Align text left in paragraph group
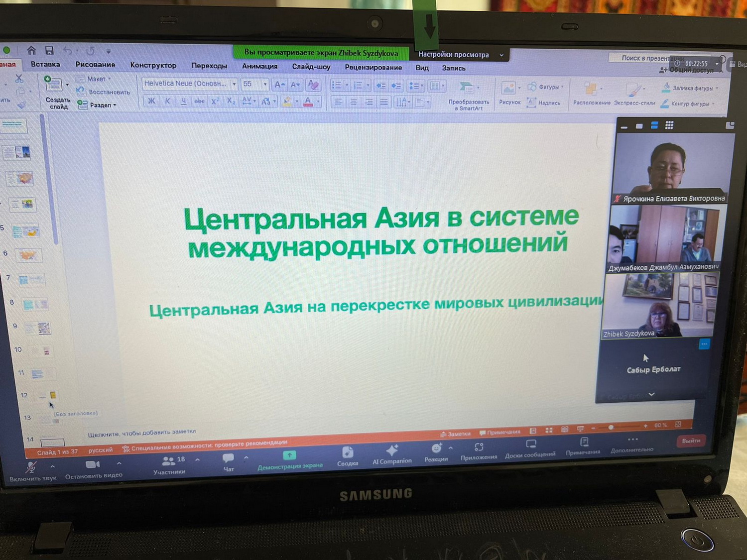 (x=338, y=102)
